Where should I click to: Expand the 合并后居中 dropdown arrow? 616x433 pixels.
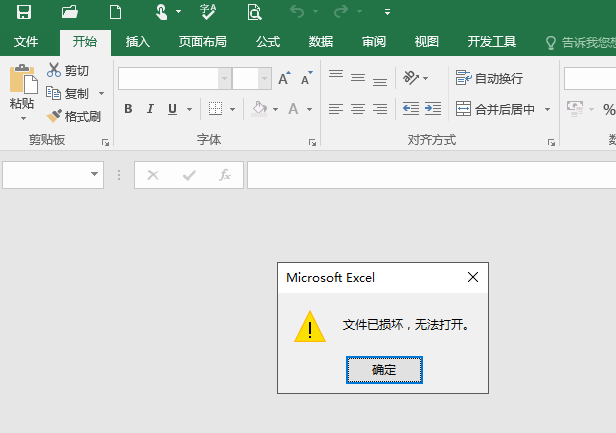pyautogui.click(x=547, y=109)
